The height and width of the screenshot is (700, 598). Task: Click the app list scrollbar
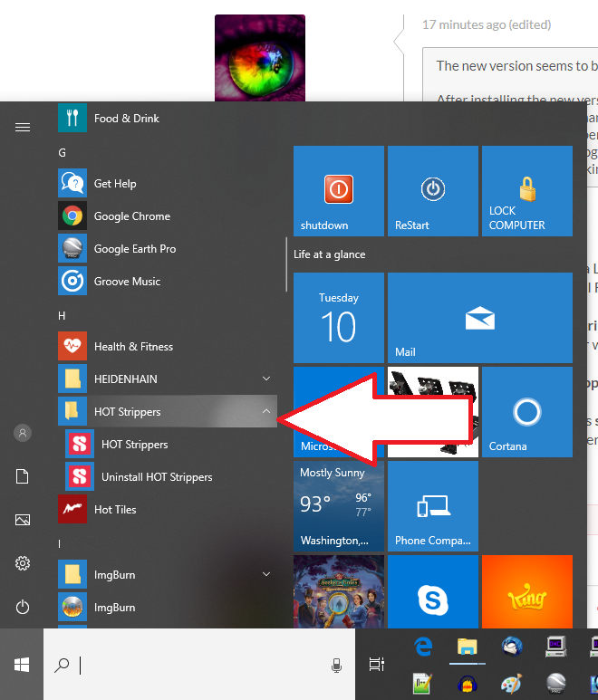[285, 264]
